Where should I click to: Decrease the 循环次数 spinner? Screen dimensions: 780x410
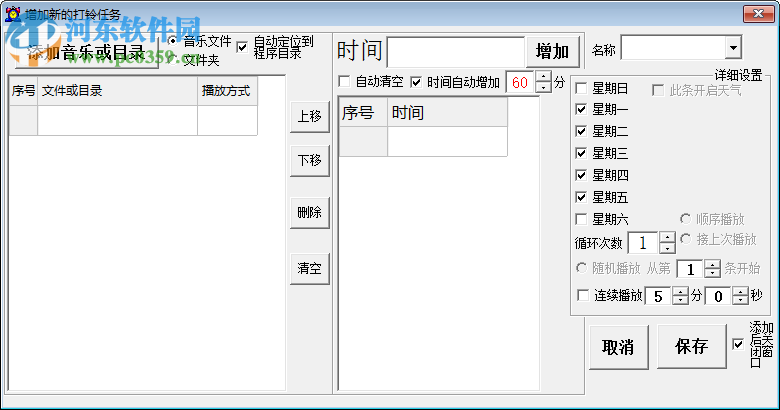pyautogui.click(x=667, y=248)
